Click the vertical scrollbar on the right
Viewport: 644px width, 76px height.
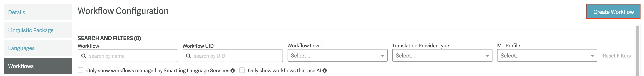click(638, 50)
